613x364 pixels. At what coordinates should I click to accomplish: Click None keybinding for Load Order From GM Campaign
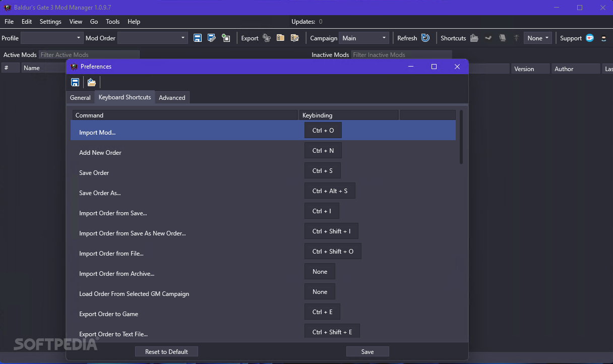tap(320, 291)
